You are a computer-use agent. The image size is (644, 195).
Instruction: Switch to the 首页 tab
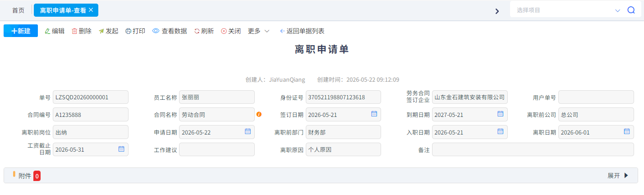point(18,10)
